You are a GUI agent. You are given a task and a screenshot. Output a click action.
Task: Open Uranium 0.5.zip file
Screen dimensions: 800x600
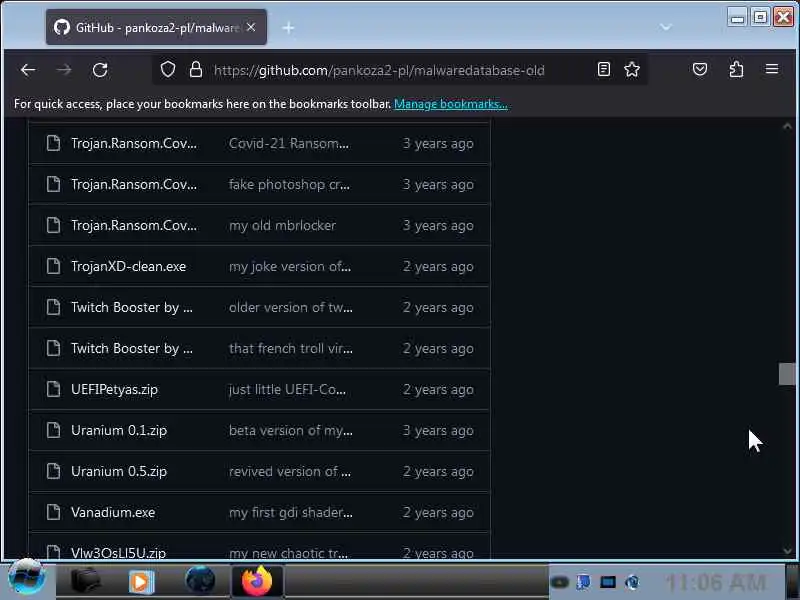click(119, 471)
